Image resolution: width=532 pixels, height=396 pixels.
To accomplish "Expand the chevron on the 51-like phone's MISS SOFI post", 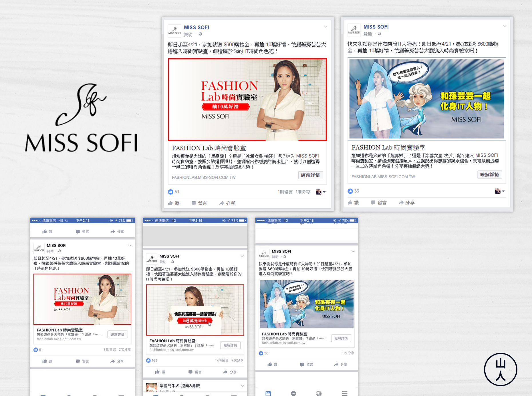I will pyautogui.click(x=130, y=245).
